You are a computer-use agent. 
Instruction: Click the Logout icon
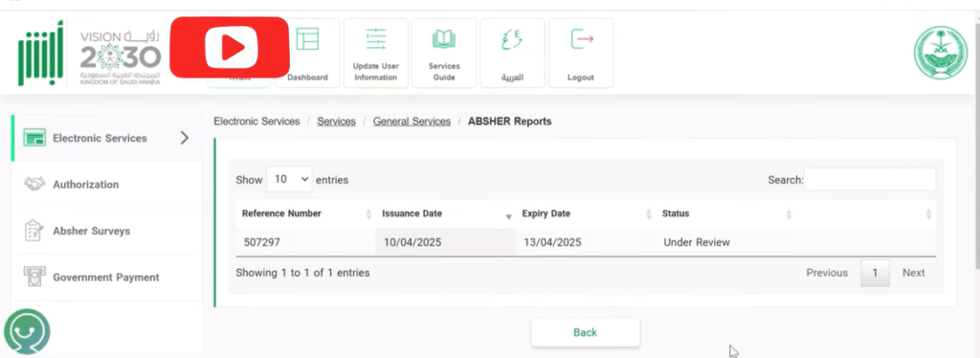(x=582, y=39)
